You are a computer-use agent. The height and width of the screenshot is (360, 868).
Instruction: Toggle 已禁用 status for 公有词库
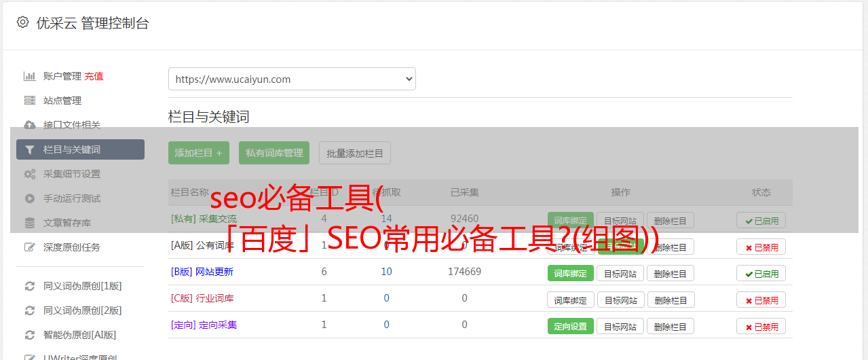click(761, 247)
